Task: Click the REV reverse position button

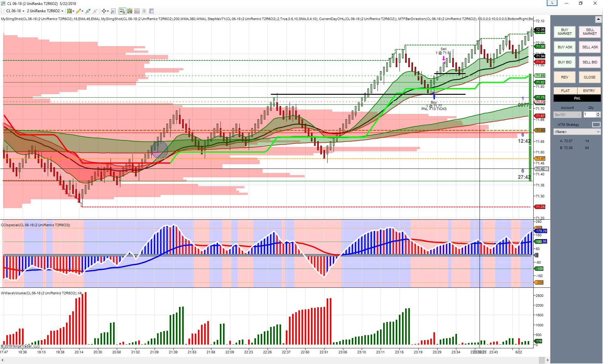Action: tap(564, 77)
